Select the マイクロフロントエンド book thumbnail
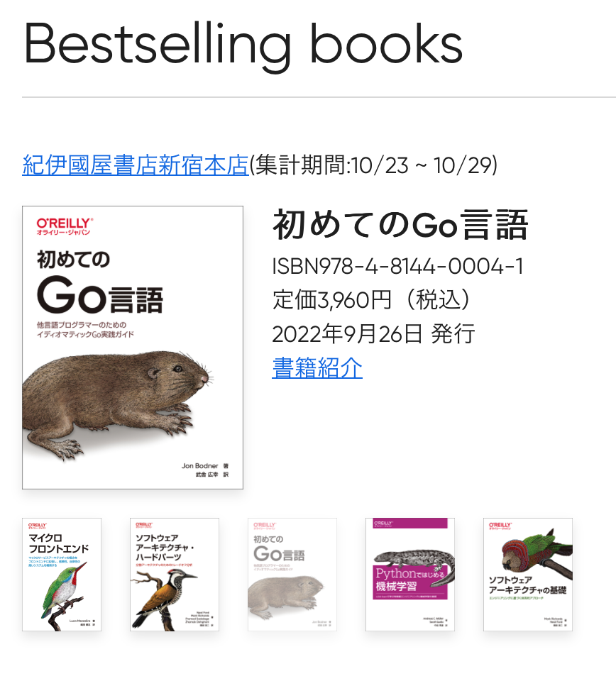 [62, 574]
